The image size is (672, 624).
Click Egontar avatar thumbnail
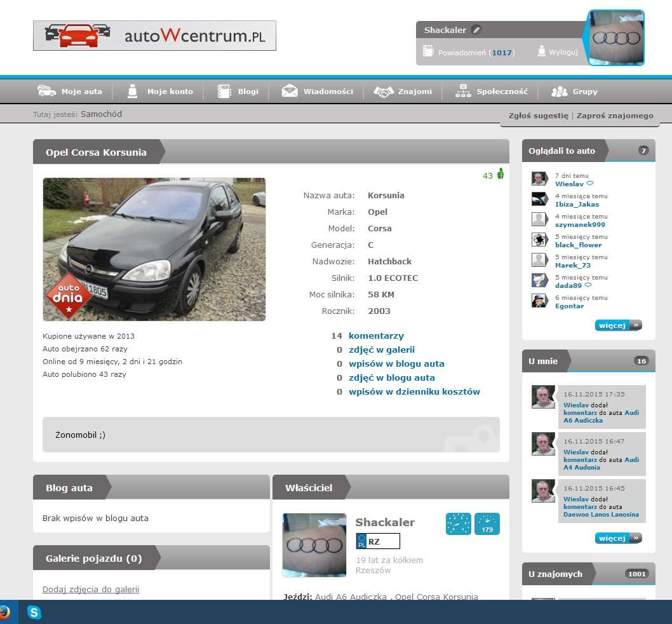[539, 301]
